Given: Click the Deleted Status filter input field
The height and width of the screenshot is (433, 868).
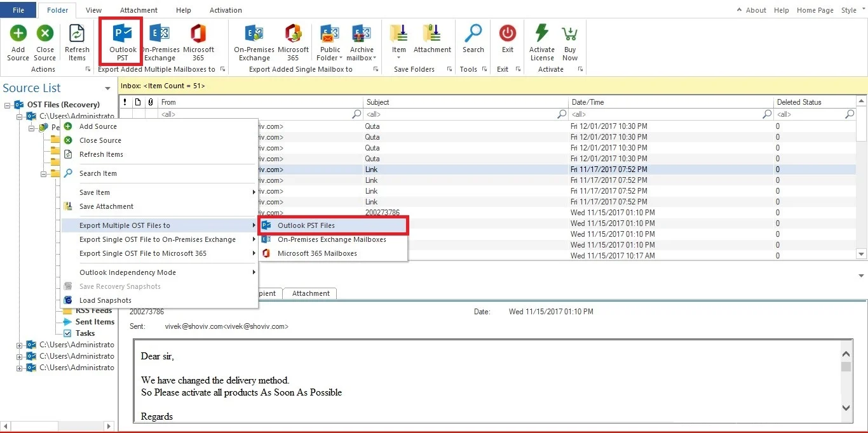Looking at the screenshot, I should 815,114.
